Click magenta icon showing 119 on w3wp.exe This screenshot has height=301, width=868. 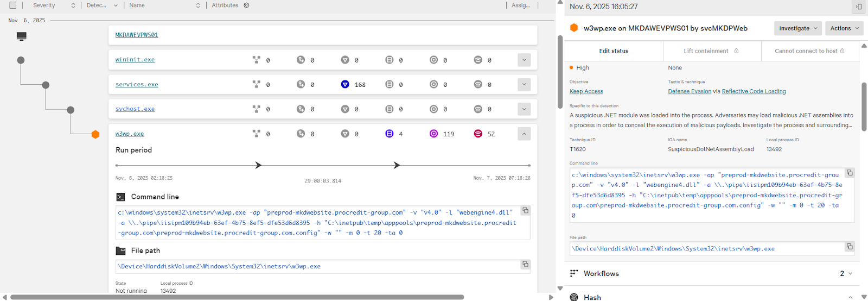coord(433,134)
